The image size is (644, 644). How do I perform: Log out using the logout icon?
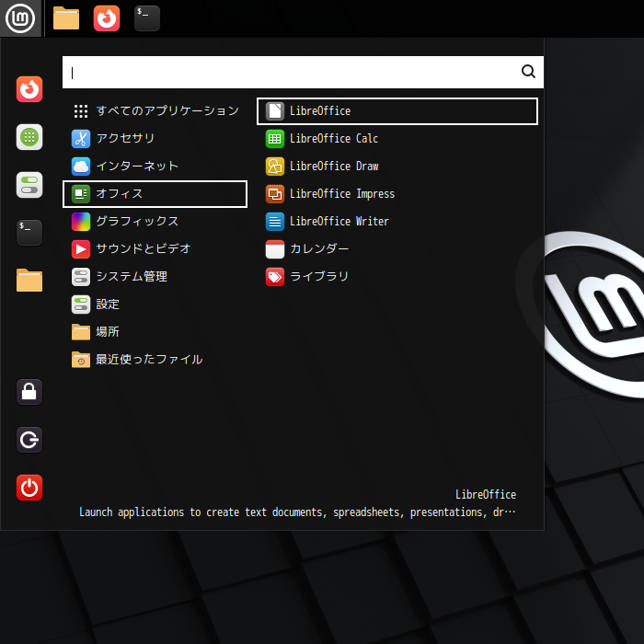click(x=29, y=440)
